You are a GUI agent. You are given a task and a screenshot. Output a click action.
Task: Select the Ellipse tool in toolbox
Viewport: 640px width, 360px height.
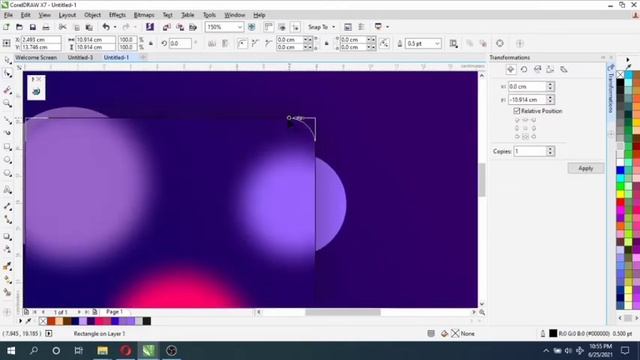tap(7, 160)
